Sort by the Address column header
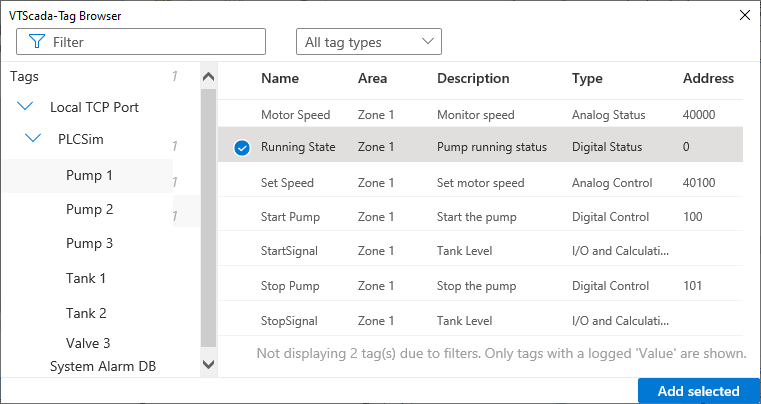This screenshot has height=404, width=761. pyautogui.click(x=708, y=79)
